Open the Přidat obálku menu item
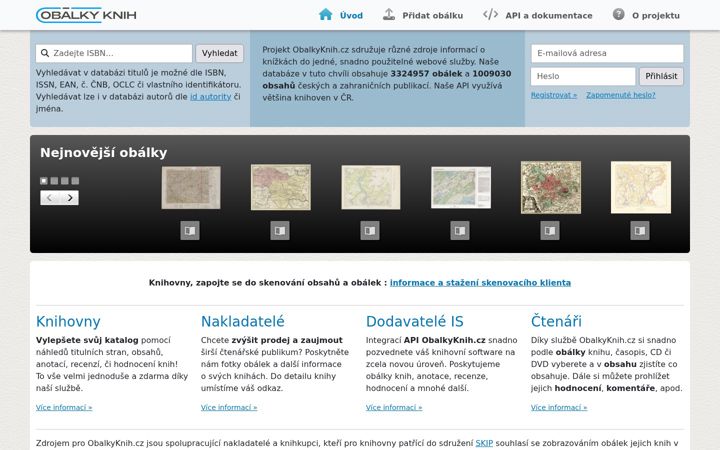Screen dimensions: 720x450 click(433, 16)
